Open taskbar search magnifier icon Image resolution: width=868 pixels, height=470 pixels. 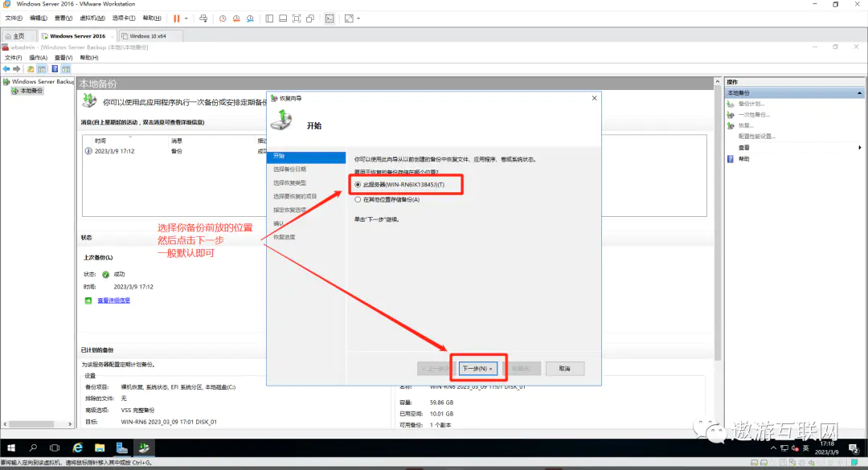coord(33,448)
